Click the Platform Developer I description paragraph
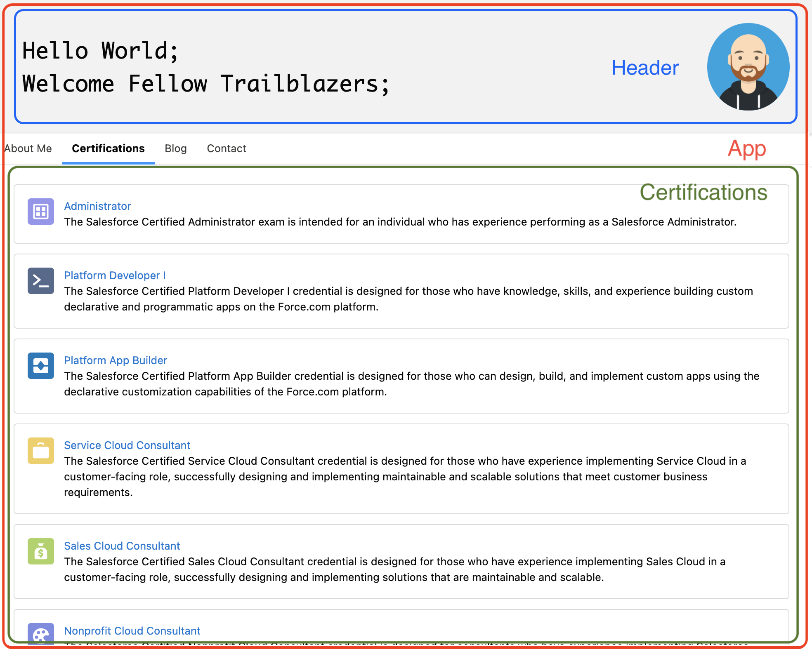The image size is (812, 649). coord(408,299)
